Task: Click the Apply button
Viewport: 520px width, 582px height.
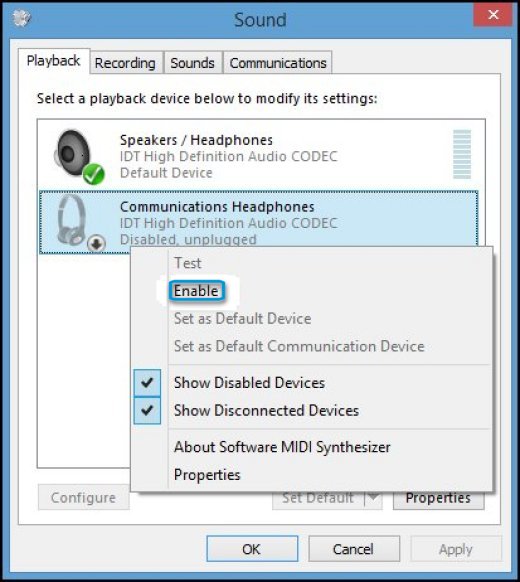Action: point(455,549)
